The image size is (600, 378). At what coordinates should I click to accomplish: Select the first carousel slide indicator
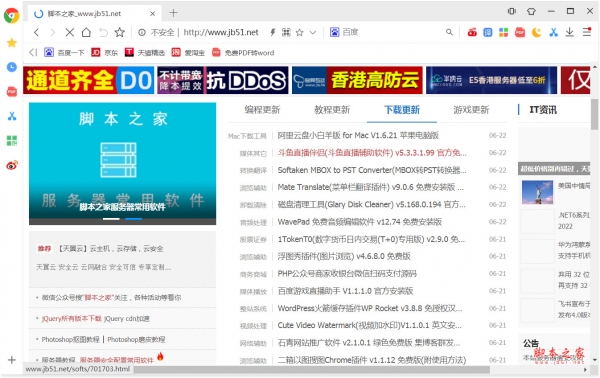pos(111,219)
